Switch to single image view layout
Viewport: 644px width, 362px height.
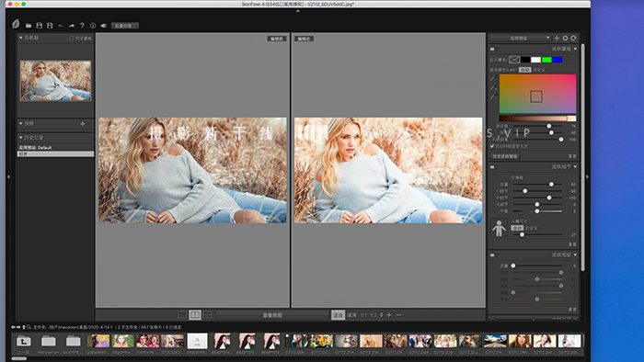pyautogui.click(x=182, y=315)
